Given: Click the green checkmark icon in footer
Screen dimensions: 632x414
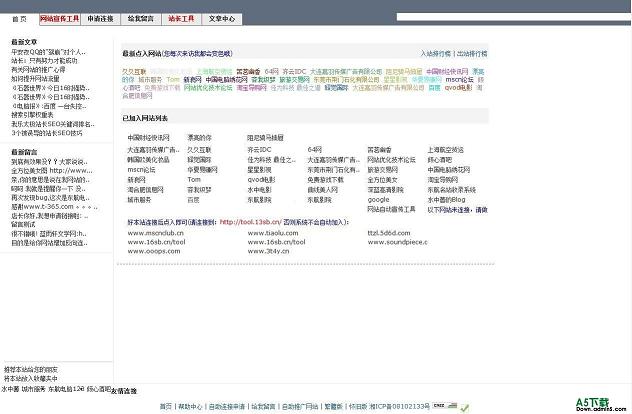Looking at the screenshot, I should [464, 407].
